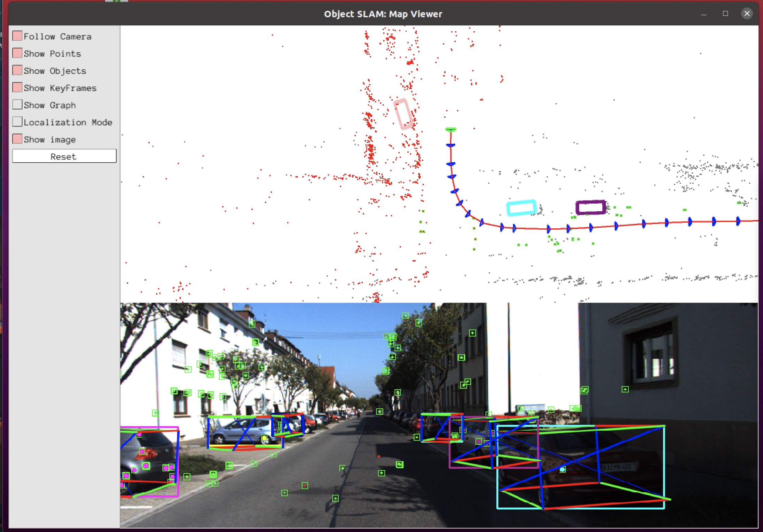Click the green current camera frustum marker
Viewport: 763px width, 532px height.
(450, 130)
